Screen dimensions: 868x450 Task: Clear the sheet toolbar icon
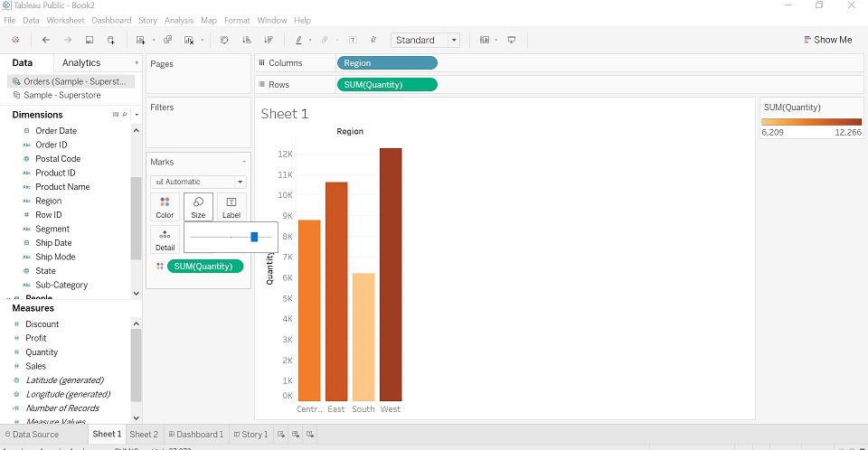pos(189,40)
